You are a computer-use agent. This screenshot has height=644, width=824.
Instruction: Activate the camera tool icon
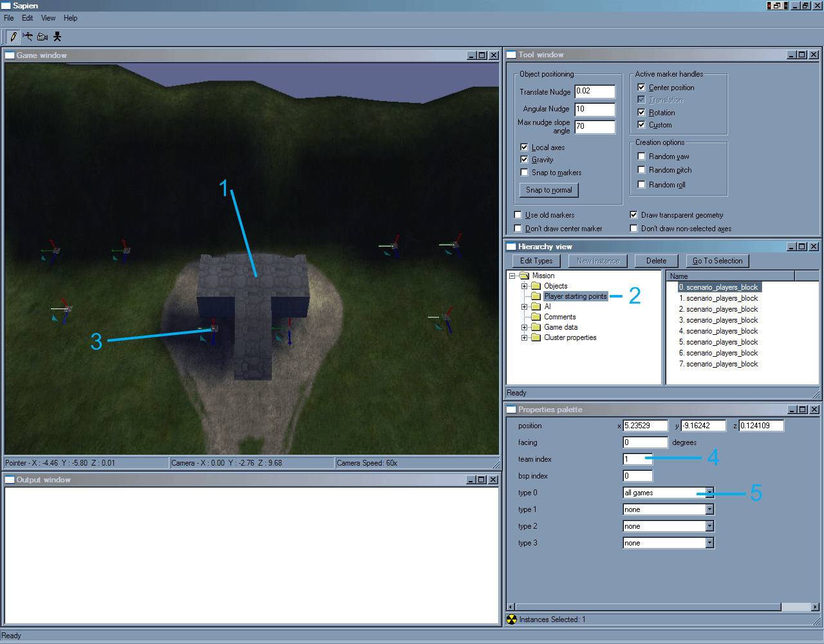pyautogui.click(x=42, y=37)
